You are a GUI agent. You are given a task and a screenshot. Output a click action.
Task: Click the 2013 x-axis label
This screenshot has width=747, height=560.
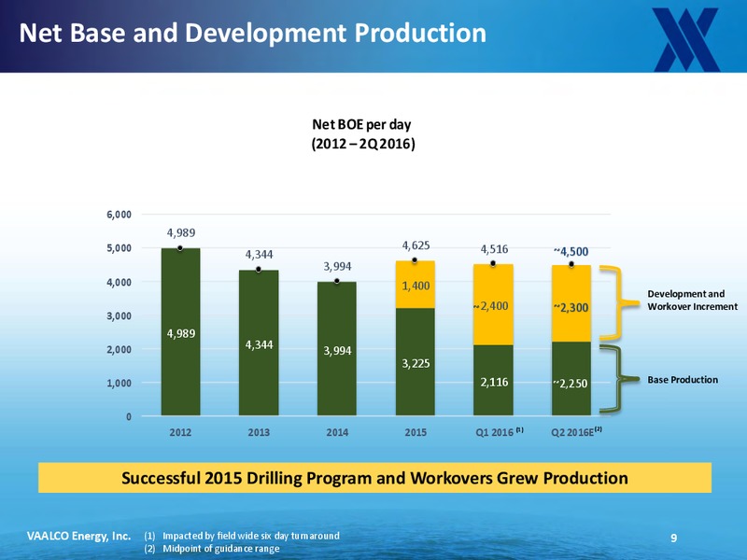click(259, 432)
